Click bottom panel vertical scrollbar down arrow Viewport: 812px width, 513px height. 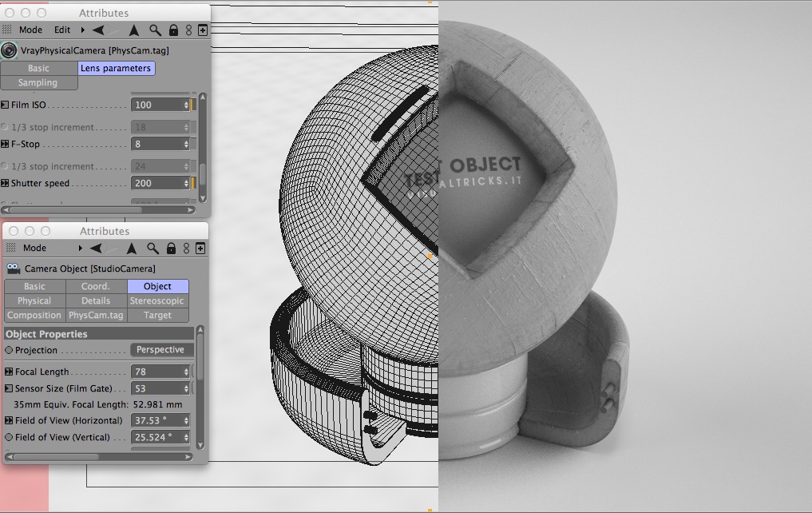click(200, 444)
